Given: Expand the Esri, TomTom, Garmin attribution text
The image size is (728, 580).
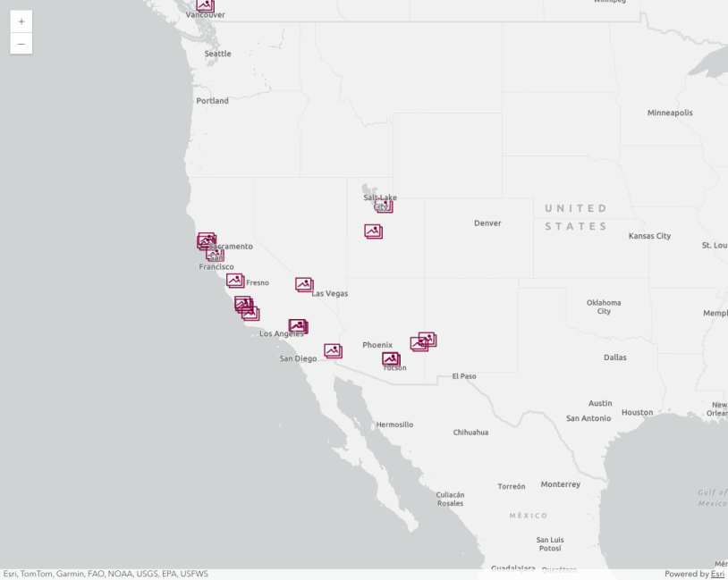Looking at the screenshot, I should (x=106, y=574).
